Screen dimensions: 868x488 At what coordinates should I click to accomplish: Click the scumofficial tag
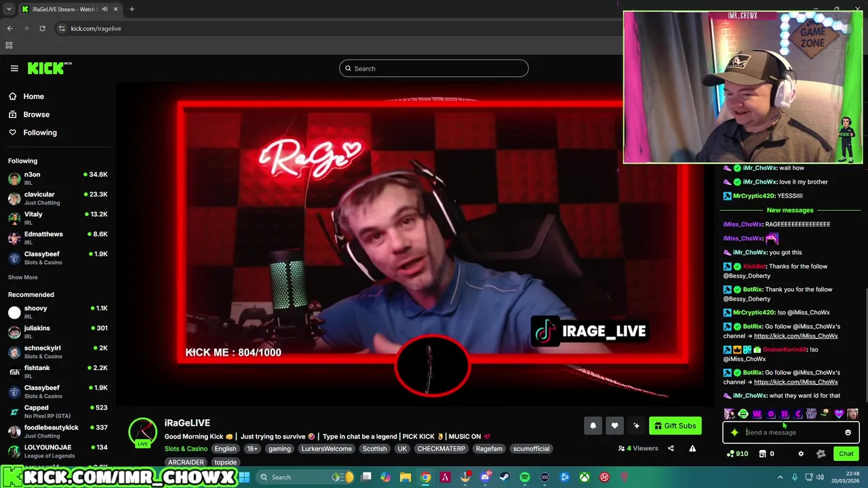coord(531,449)
